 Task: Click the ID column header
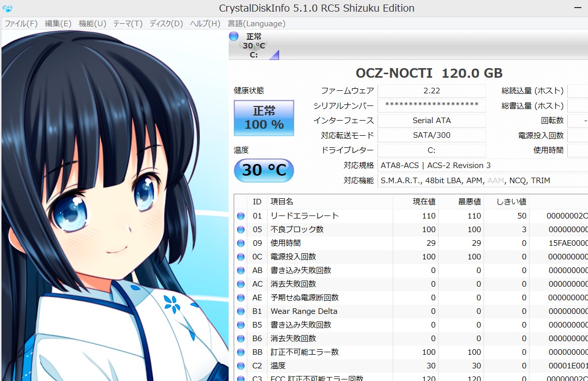[257, 202]
